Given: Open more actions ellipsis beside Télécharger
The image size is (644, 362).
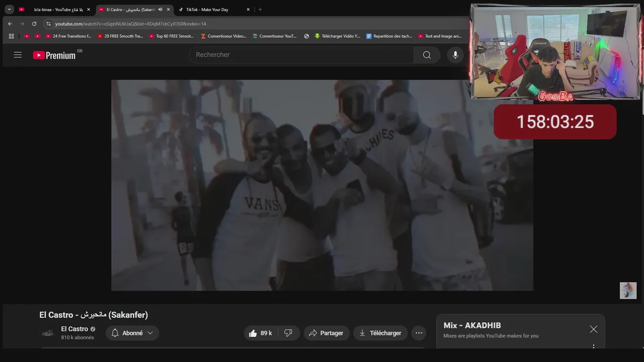Looking at the screenshot, I should [419, 333].
